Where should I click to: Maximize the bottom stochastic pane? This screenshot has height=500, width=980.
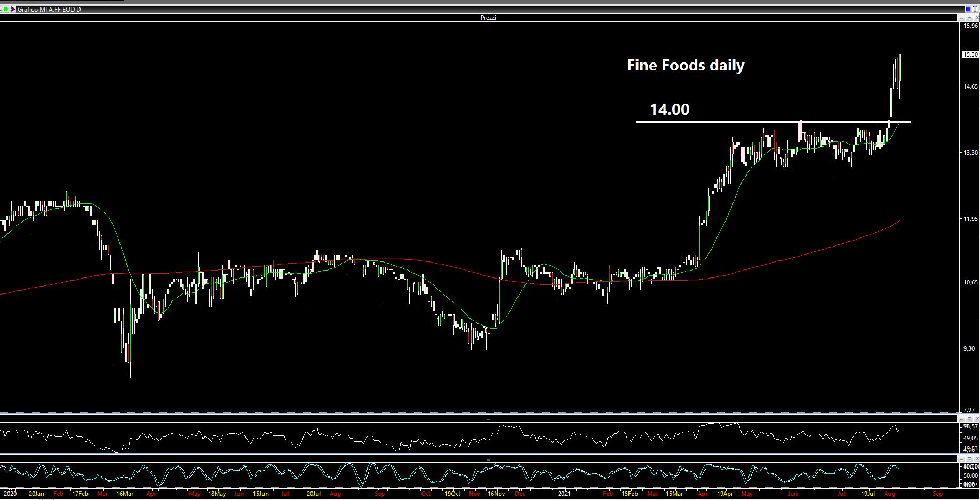(969, 459)
